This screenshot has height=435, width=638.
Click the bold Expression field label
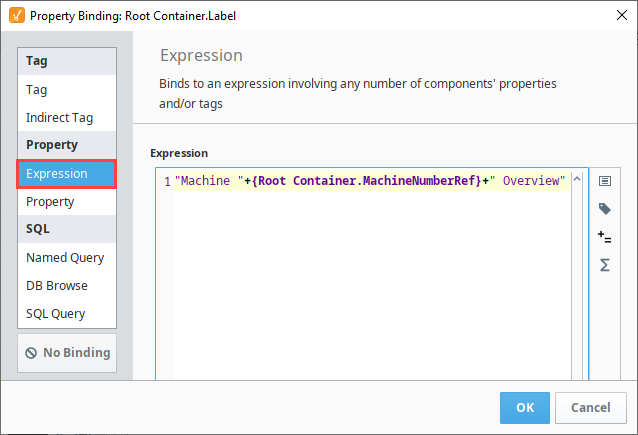click(x=179, y=153)
